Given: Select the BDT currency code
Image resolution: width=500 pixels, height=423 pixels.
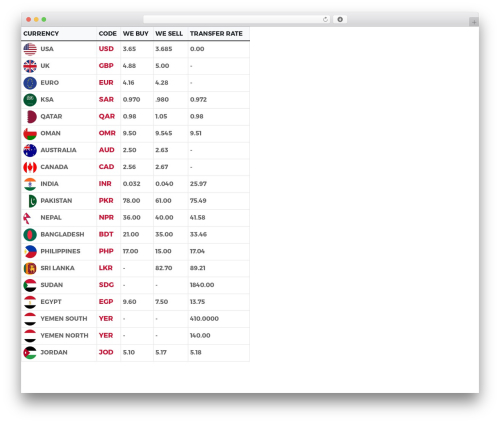Looking at the screenshot, I should coord(106,234).
